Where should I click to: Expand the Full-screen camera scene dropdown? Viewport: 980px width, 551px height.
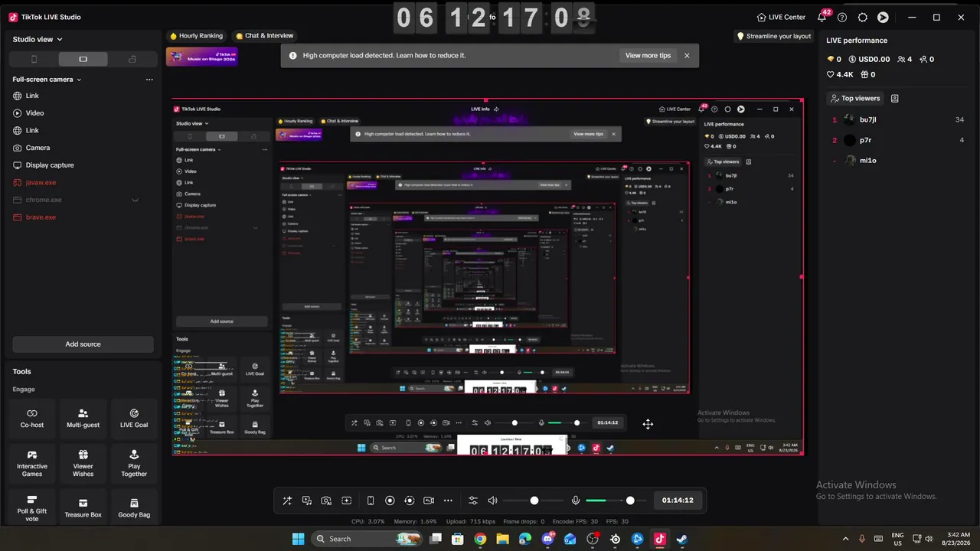pos(47,80)
